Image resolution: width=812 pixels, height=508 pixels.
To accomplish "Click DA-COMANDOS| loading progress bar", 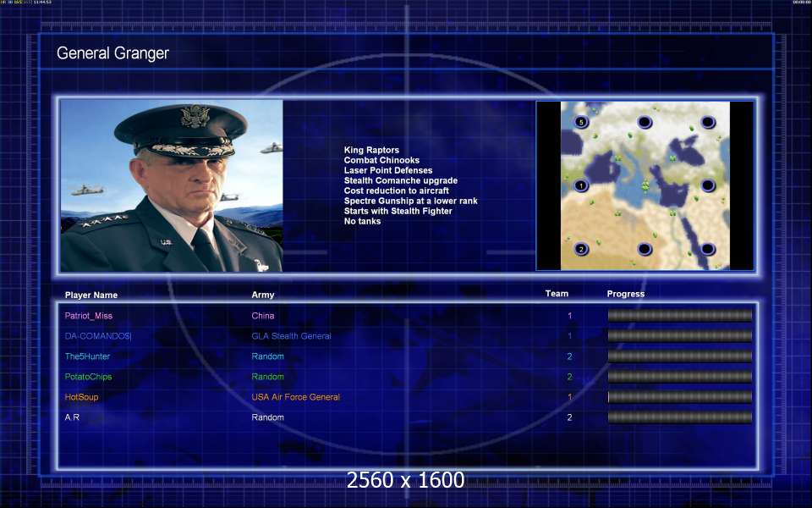I will point(679,336).
